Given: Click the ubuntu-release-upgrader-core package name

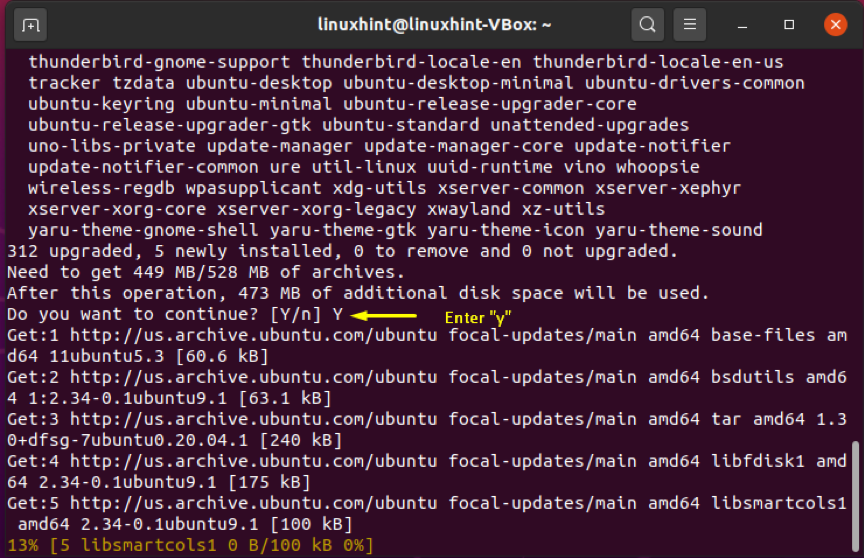Looking at the screenshot, I should (x=490, y=104).
